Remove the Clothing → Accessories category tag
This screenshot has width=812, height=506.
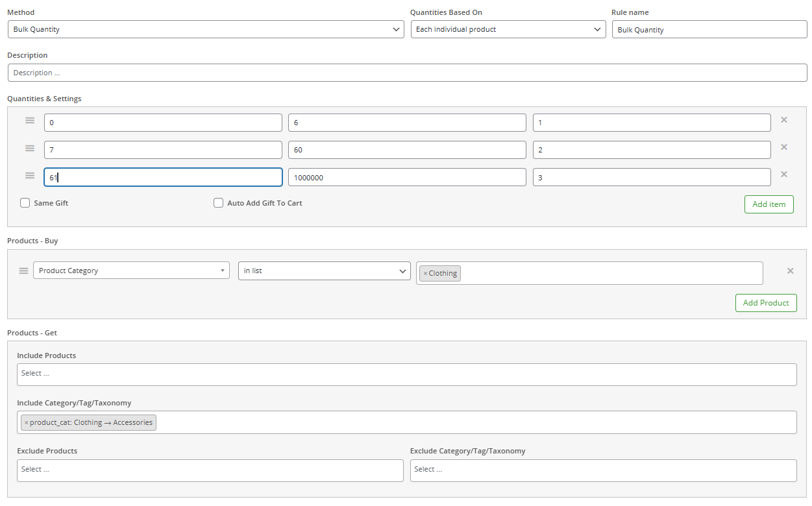(27, 423)
